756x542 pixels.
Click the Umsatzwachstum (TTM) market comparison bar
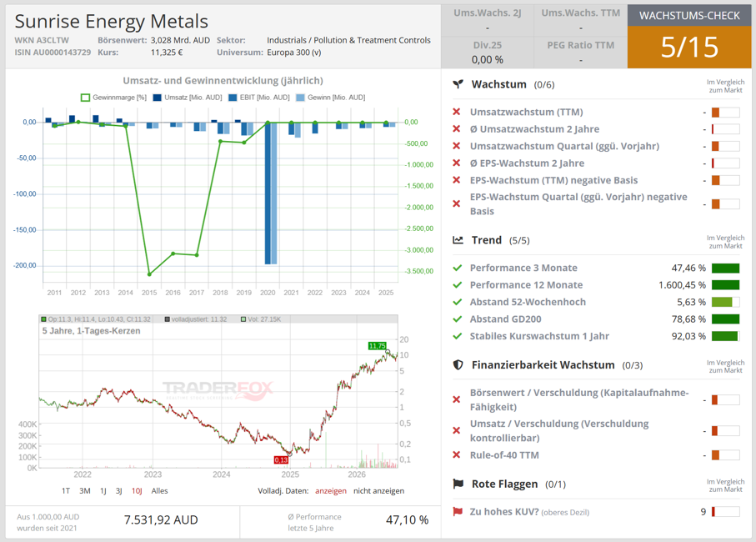coord(726,113)
